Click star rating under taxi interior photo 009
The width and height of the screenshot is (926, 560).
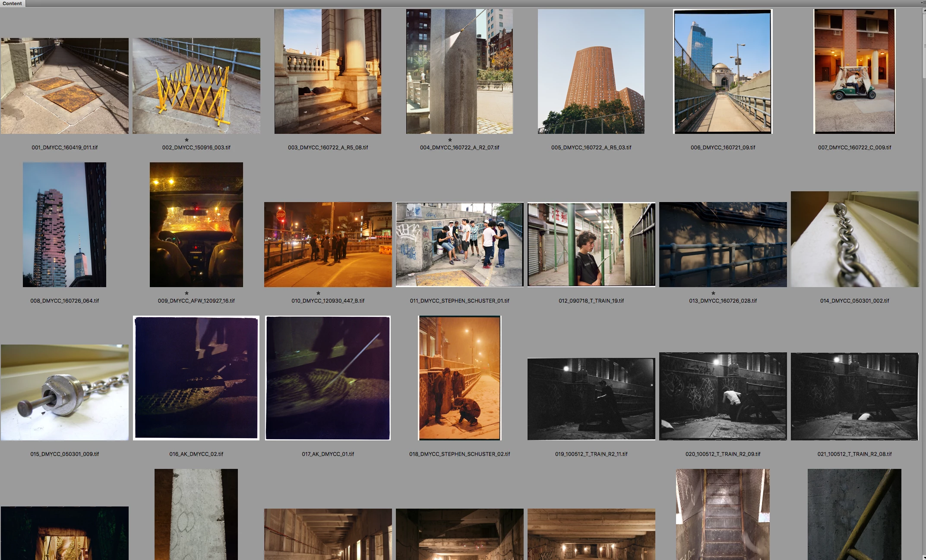click(x=186, y=293)
